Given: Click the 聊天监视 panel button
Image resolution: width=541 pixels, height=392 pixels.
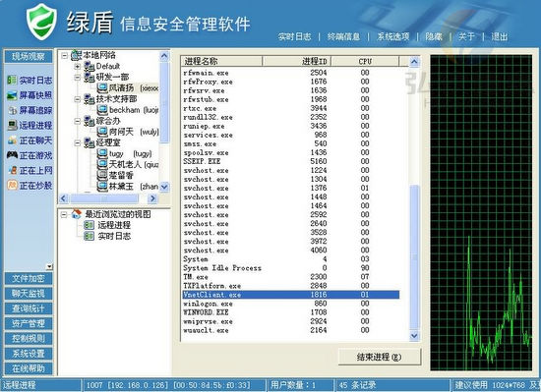Looking at the screenshot, I should coord(29,294).
